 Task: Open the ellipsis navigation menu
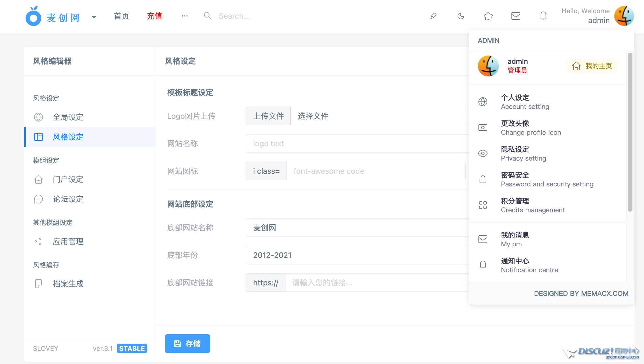point(185,16)
